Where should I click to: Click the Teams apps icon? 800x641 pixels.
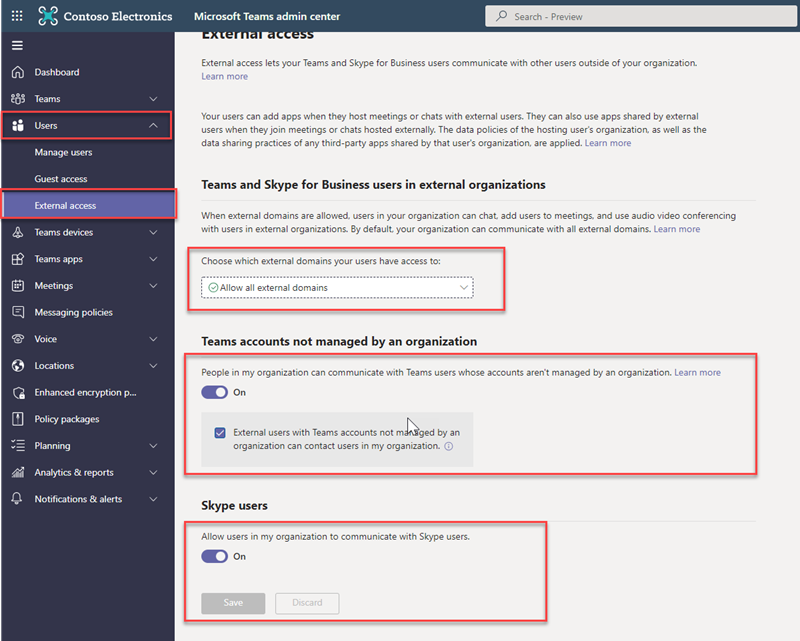(x=18, y=259)
